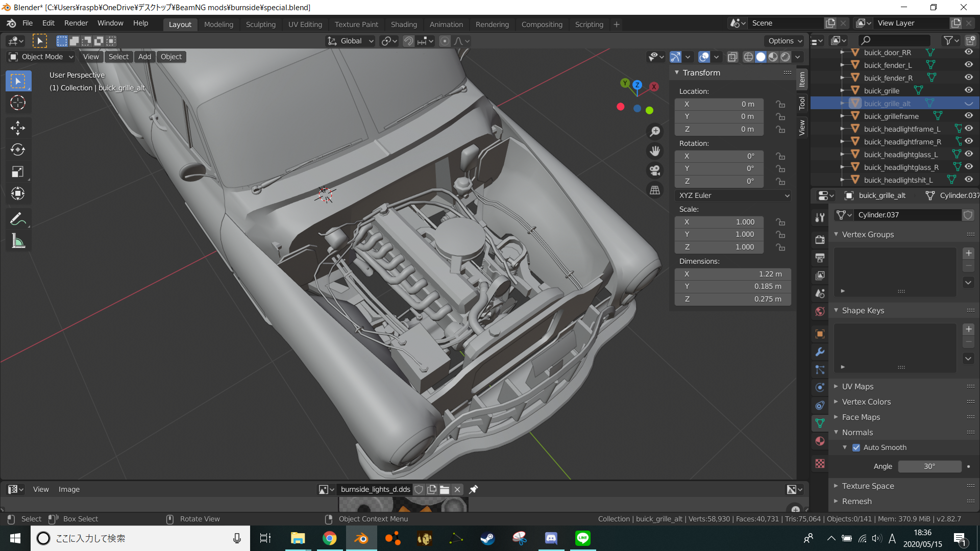Open the Texture checker properties tab icon
980x551 pixels.
(x=820, y=464)
